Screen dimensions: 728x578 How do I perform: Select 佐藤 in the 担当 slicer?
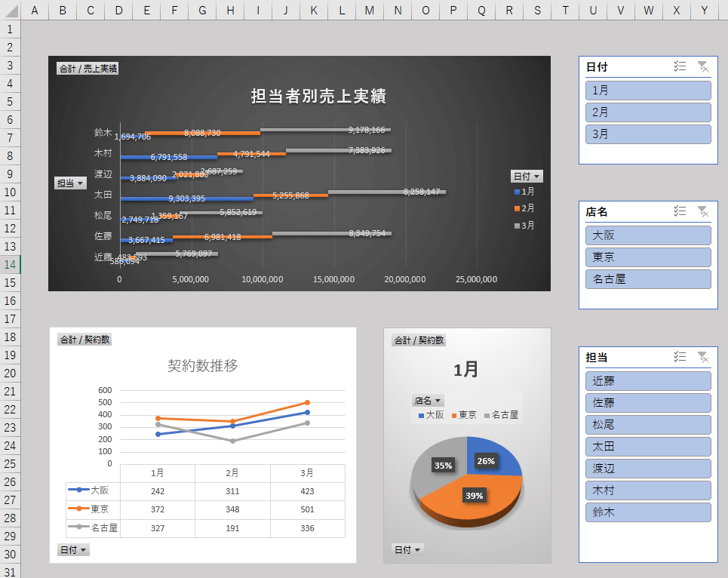pyautogui.click(x=648, y=403)
